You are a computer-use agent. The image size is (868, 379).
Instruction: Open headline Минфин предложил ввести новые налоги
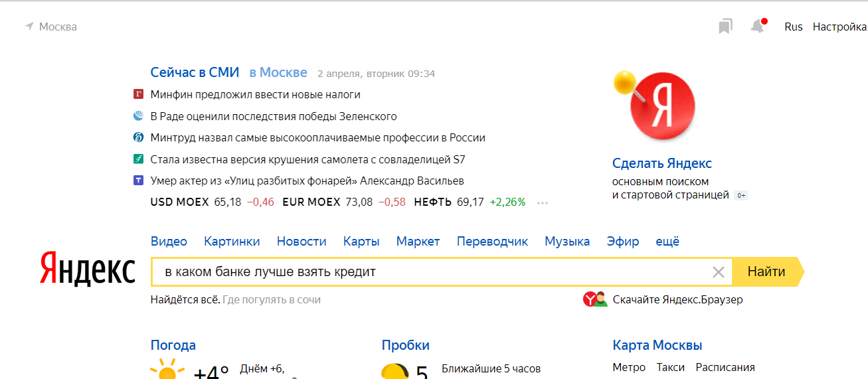tap(256, 94)
